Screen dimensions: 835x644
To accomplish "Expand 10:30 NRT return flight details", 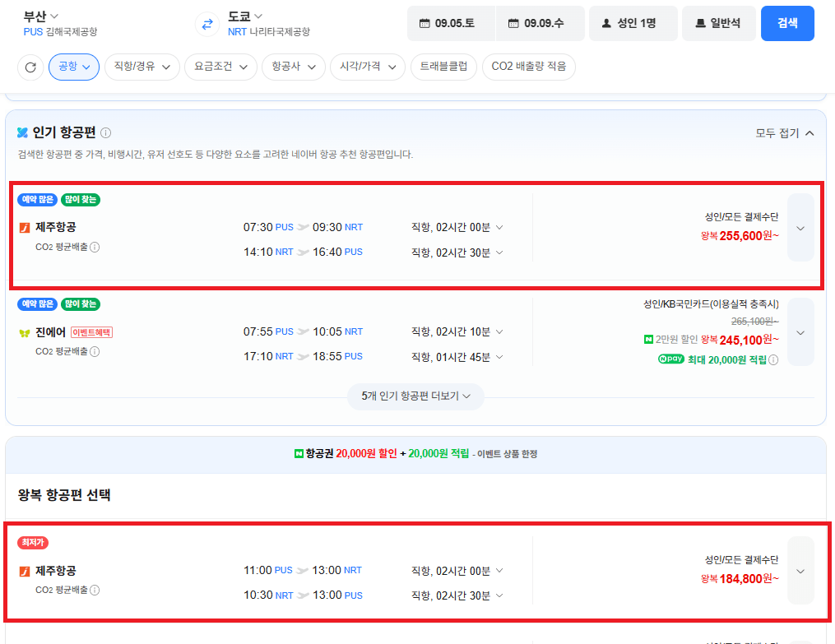I will pos(457,595).
